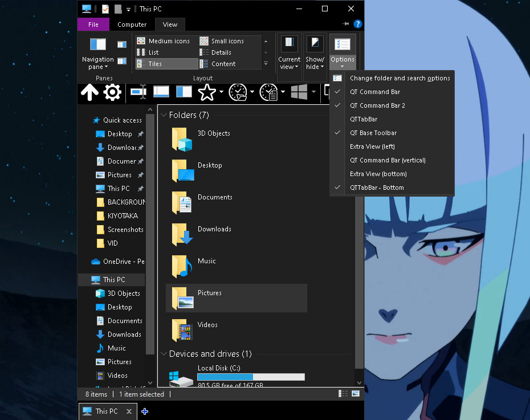This screenshot has width=530, height=420.
Task: Click the Local Disk capacity bar
Action: (x=251, y=377)
